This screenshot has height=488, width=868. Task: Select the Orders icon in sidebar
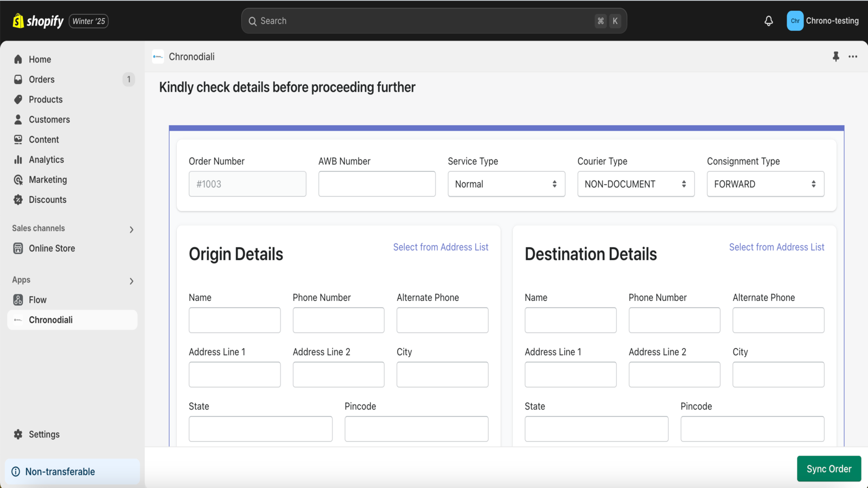click(x=19, y=79)
